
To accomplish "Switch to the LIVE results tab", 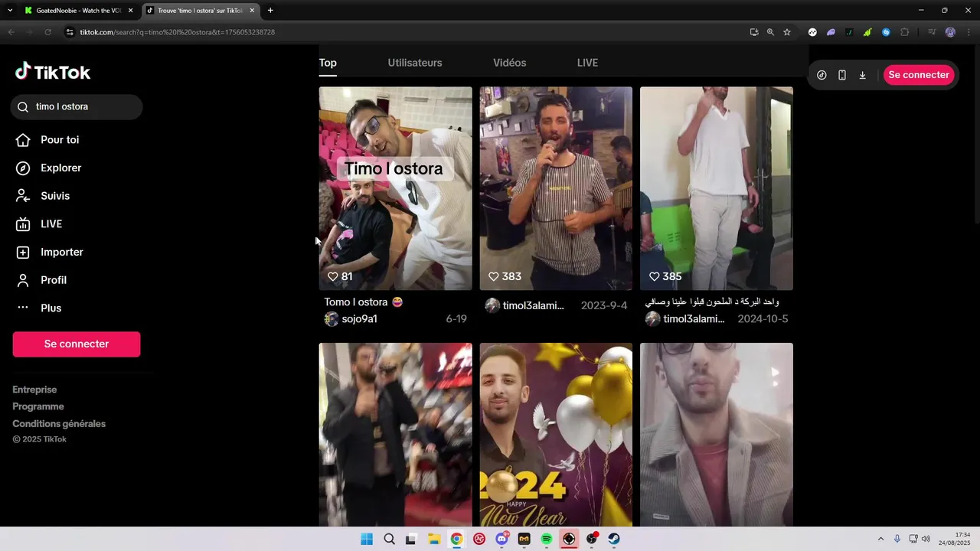I will click(587, 63).
